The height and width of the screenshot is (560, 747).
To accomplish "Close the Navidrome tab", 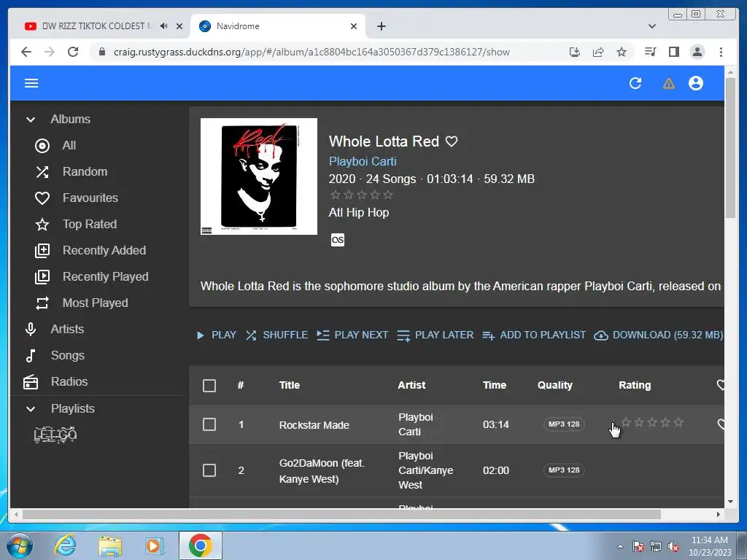I will tap(354, 26).
